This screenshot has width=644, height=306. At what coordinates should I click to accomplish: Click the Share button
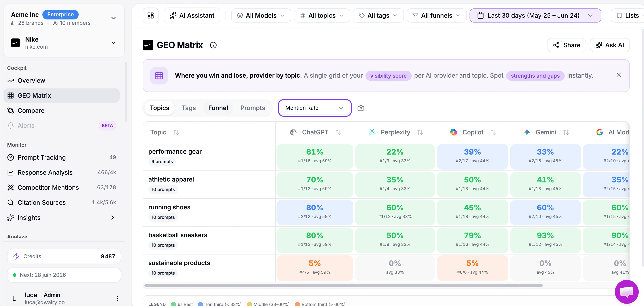click(566, 45)
